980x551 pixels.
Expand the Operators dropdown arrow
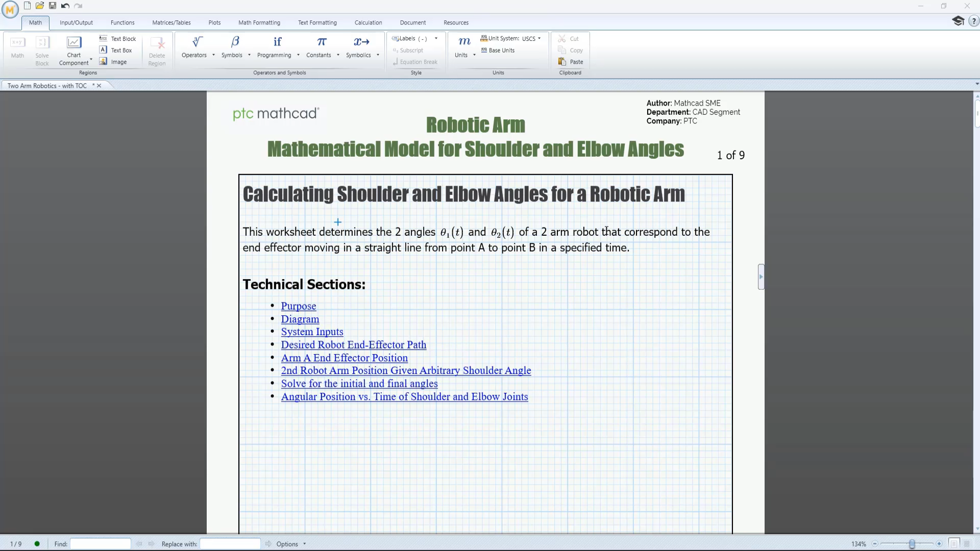pyautogui.click(x=213, y=55)
